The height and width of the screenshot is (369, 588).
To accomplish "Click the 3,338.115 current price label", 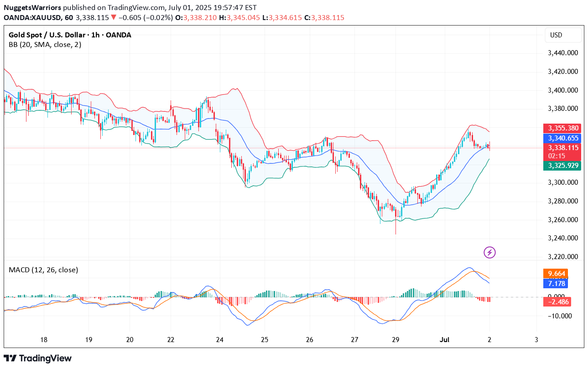I will tap(562, 147).
